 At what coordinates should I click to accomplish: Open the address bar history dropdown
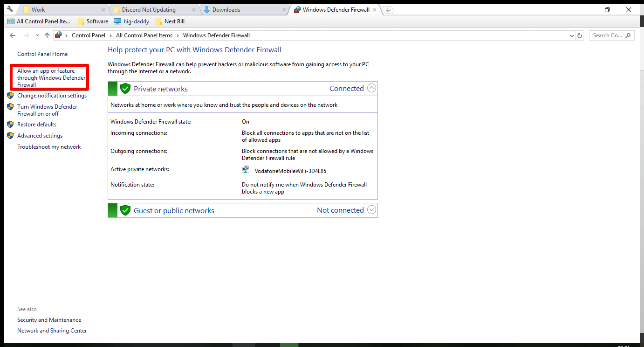pos(571,35)
